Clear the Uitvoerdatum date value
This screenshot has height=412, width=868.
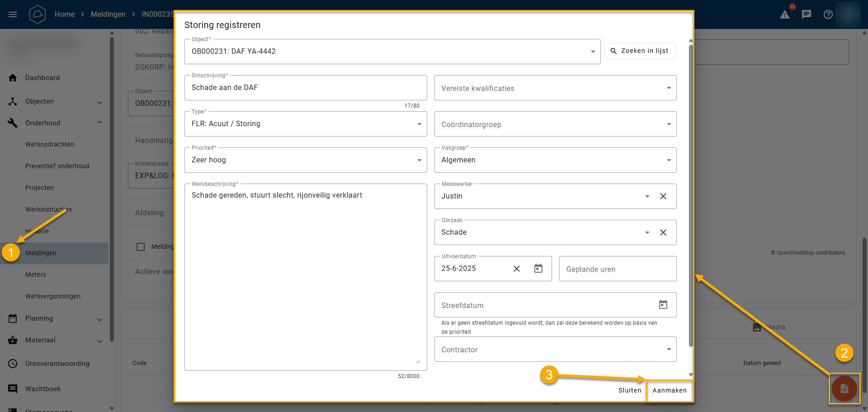click(x=517, y=269)
